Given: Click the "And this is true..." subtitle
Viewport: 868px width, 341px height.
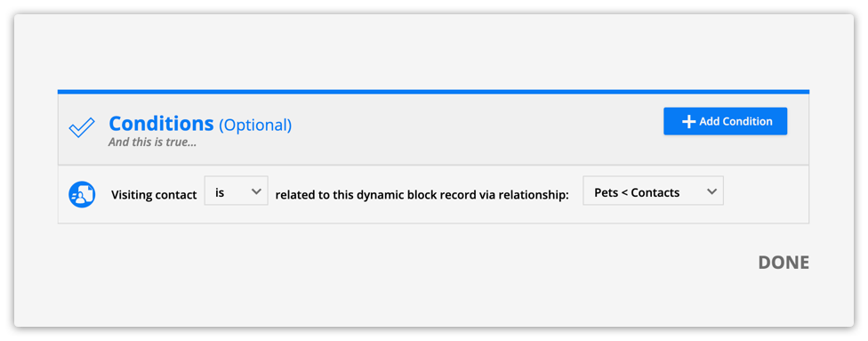Looking at the screenshot, I should [152, 142].
